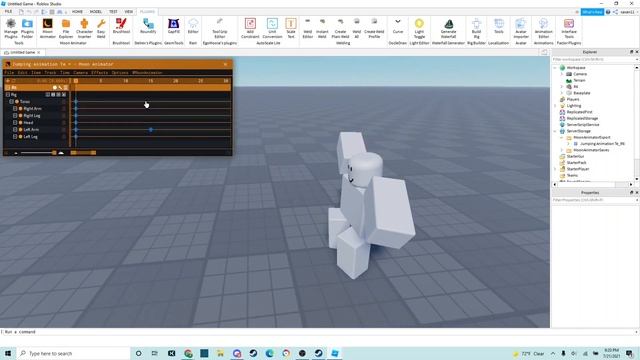Screen dimensions: 640x360
Task: Open the Effects menu in Moon Animator
Action: pyautogui.click(x=100, y=73)
